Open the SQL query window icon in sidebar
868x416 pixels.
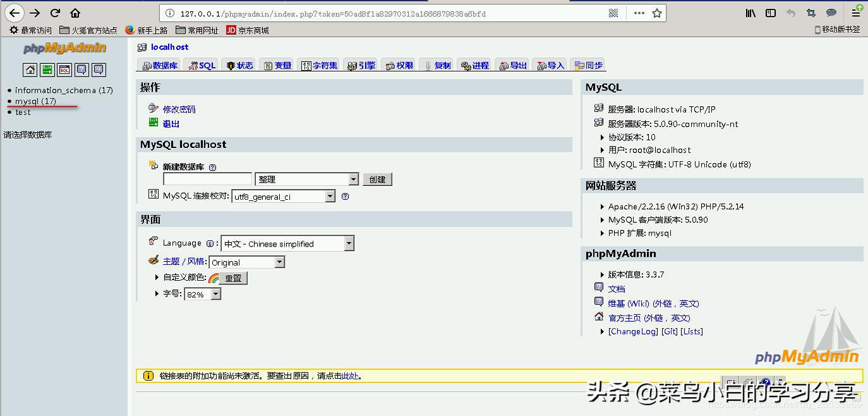pyautogui.click(x=64, y=70)
